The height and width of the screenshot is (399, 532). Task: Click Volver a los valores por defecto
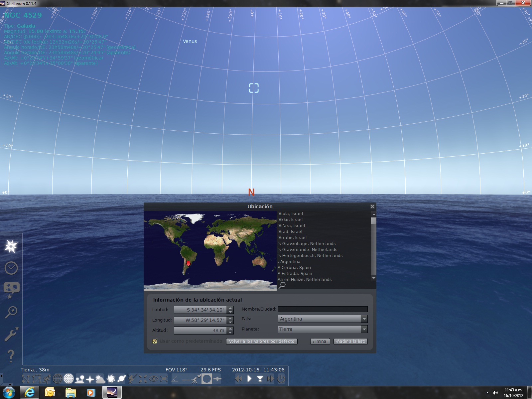coord(262,341)
